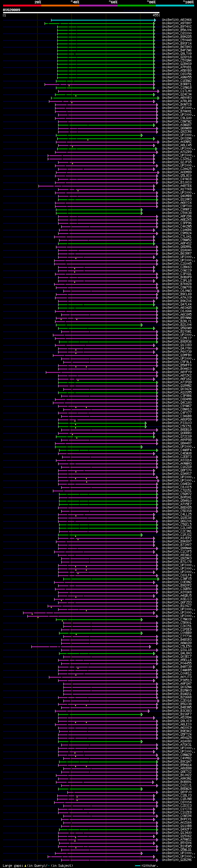Open hit UniRef100_P33103
The width and height of the screenshot is (197, 868).
tap(176, 423)
